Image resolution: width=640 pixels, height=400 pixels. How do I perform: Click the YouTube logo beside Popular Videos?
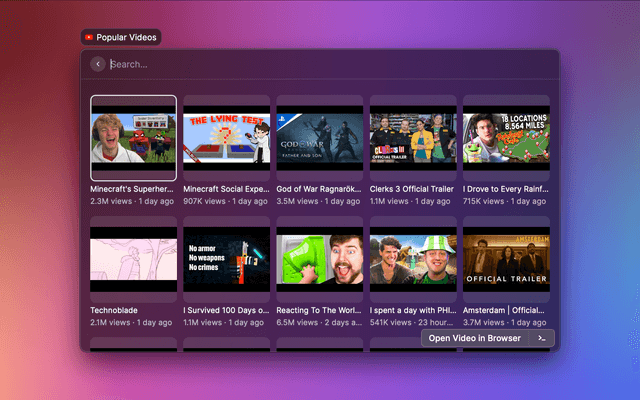tap(89, 38)
